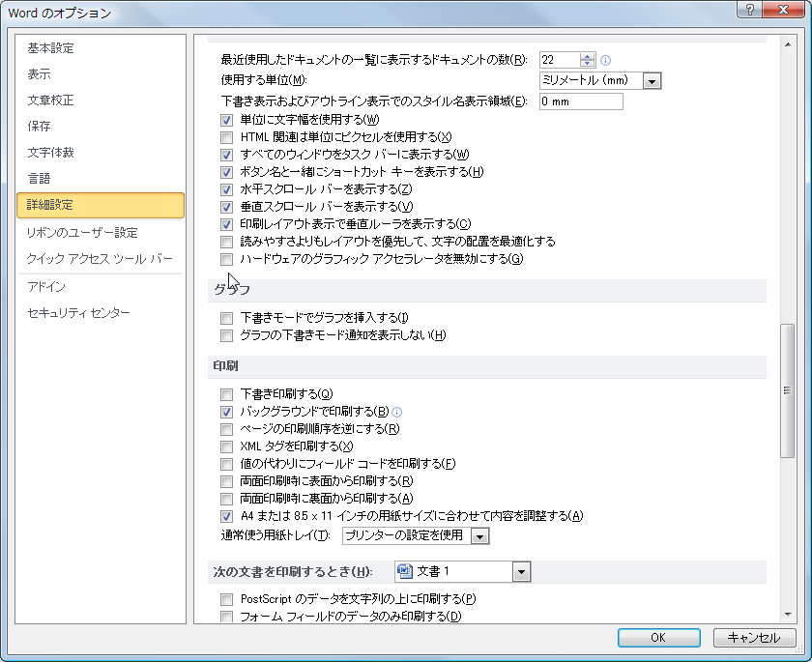Expand the 次の文書を印刷するとき dropdown
Screen dimensions: 812x662
point(521,571)
